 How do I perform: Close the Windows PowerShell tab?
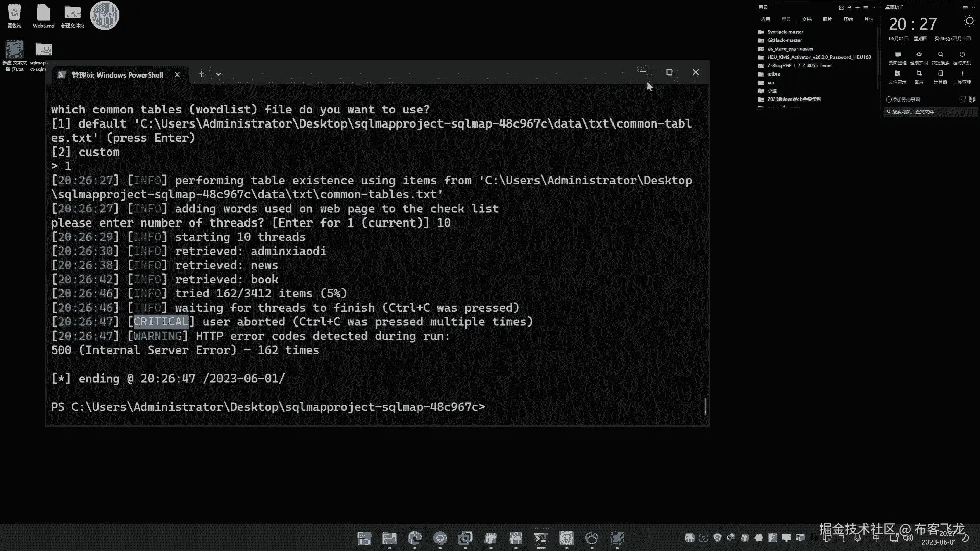pyautogui.click(x=177, y=74)
